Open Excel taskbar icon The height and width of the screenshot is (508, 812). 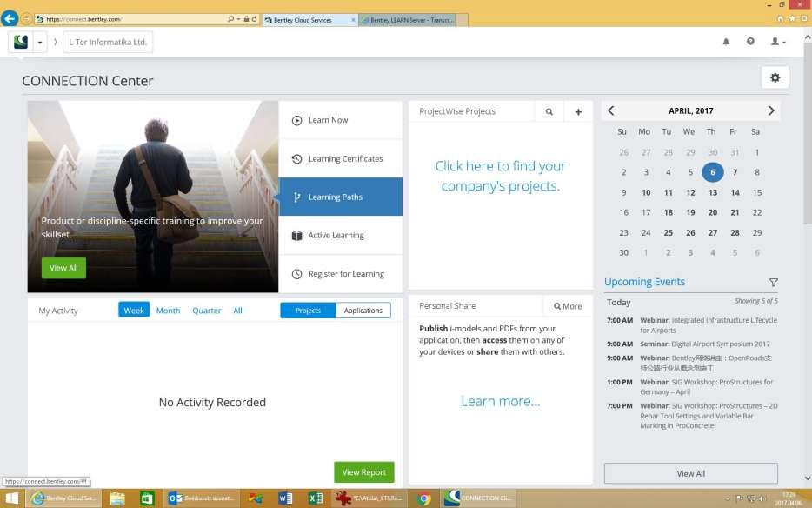click(315, 498)
